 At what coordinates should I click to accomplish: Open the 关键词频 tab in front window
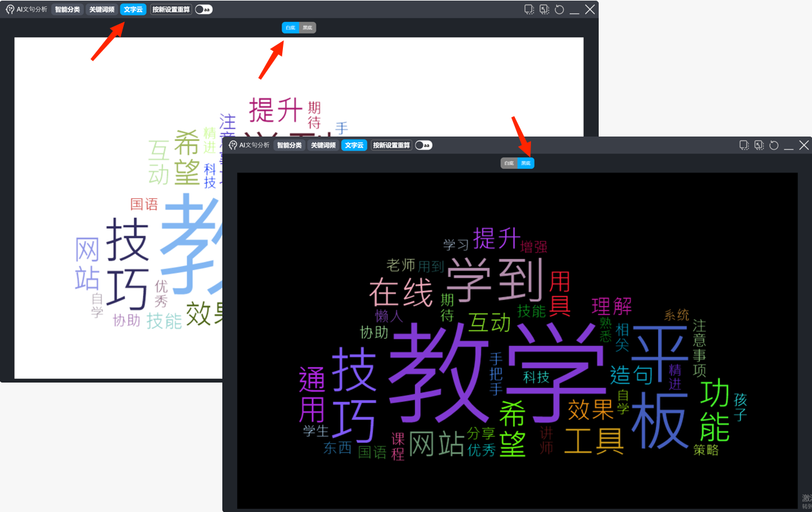coord(323,146)
